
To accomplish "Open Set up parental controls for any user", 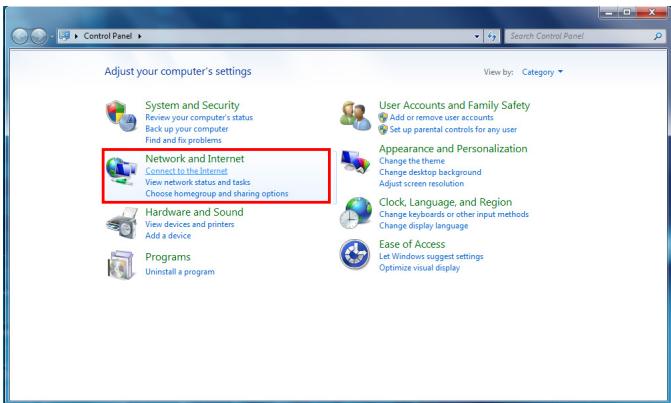I will [x=453, y=130].
